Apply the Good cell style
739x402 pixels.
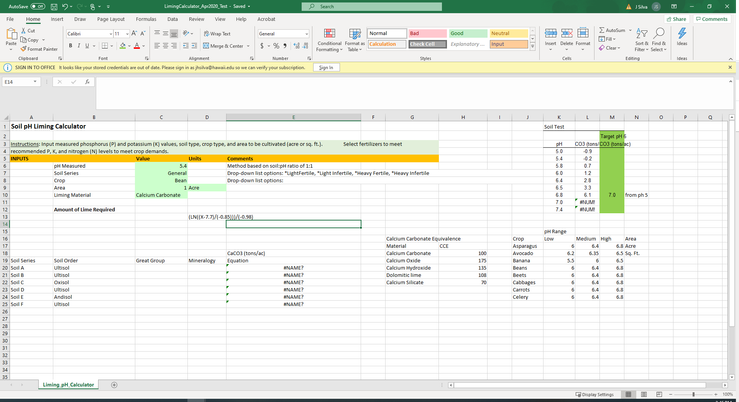pos(468,33)
